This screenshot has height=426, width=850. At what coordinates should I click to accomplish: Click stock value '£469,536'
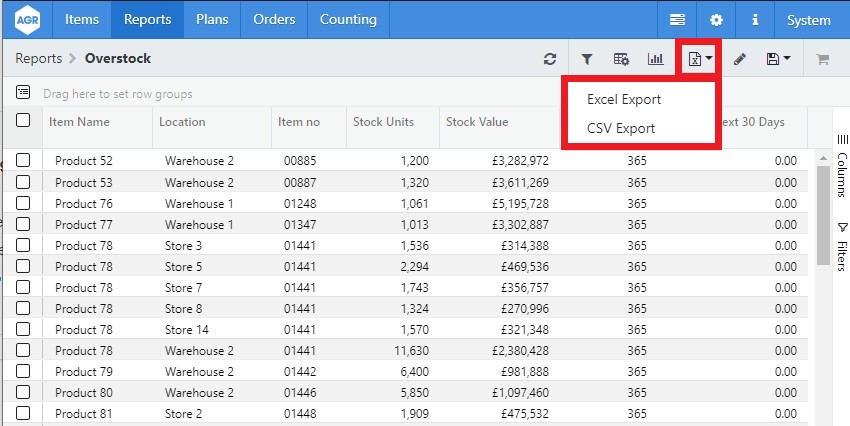pyautogui.click(x=525, y=267)
